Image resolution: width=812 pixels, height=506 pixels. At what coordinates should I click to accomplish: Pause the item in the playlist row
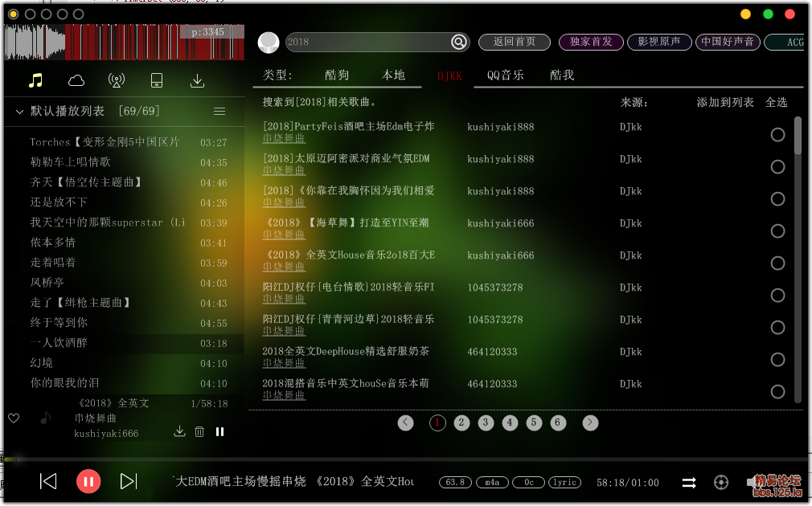click(x=220, y=431)
